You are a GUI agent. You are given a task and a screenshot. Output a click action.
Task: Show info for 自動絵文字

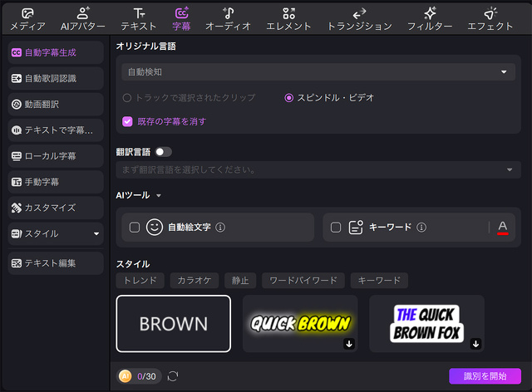(220, 228)
